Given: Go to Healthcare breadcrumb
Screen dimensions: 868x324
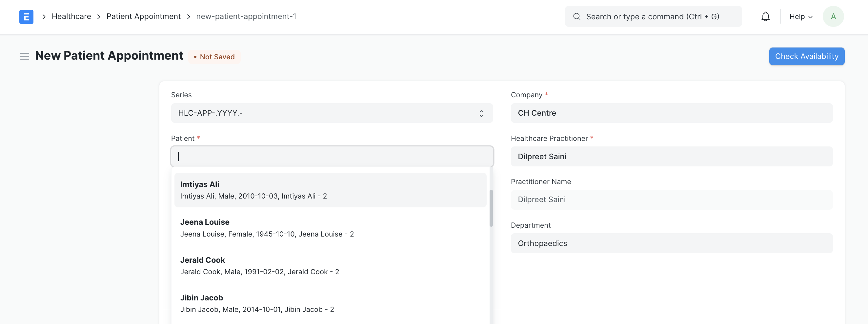Looking at the screenshot, I should pos(71,16).
